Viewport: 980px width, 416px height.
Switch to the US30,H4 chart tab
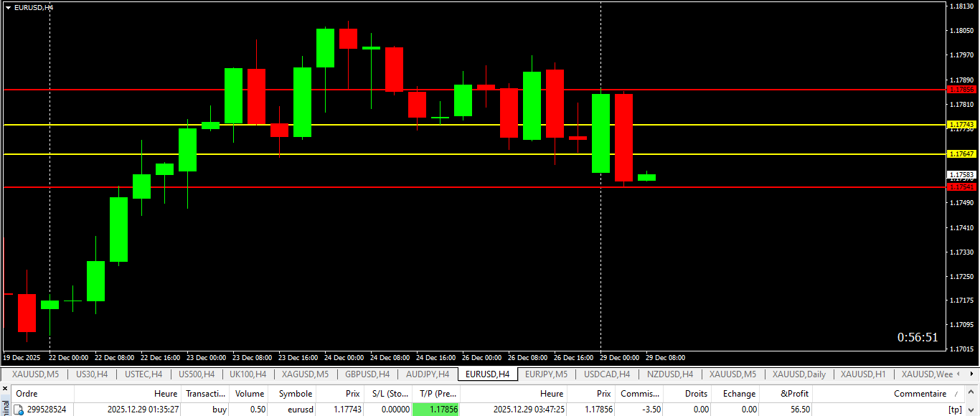92,374
